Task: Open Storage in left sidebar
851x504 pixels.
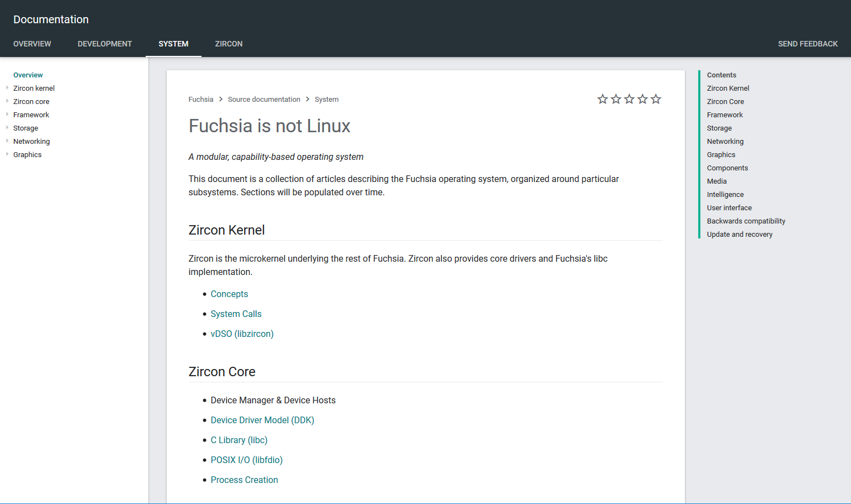Action: point(25,128)
